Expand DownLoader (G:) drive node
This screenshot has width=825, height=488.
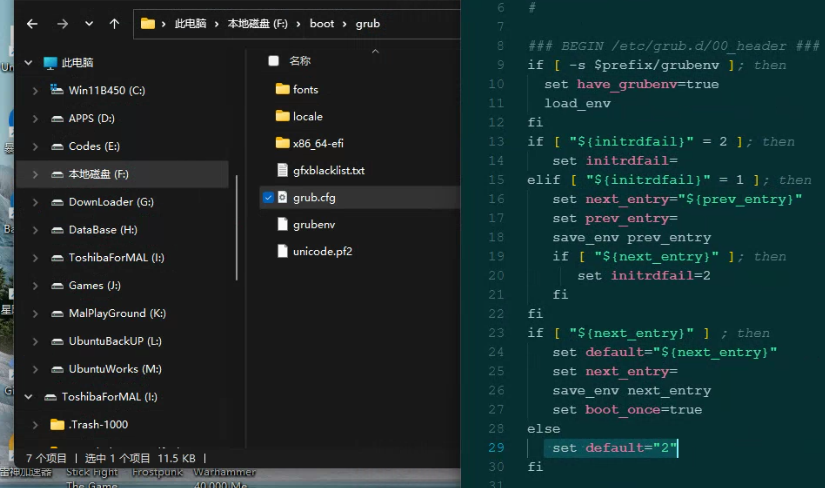coord(35,202)
